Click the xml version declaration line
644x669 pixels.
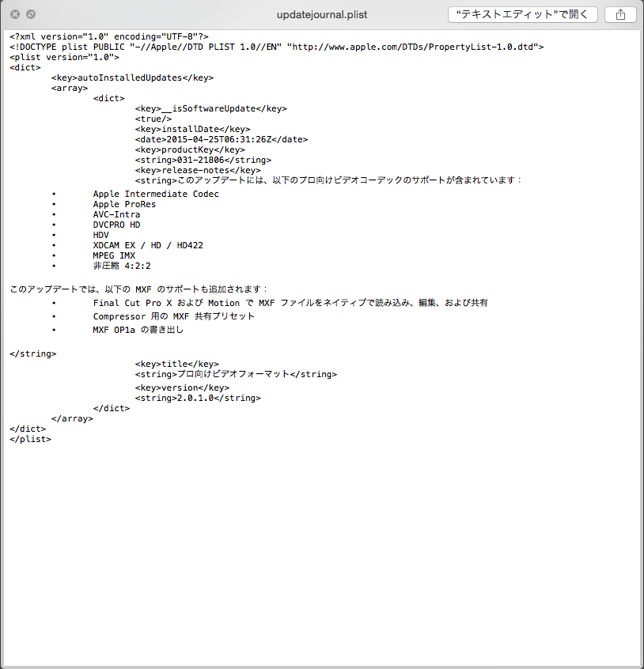click(109, 36)
